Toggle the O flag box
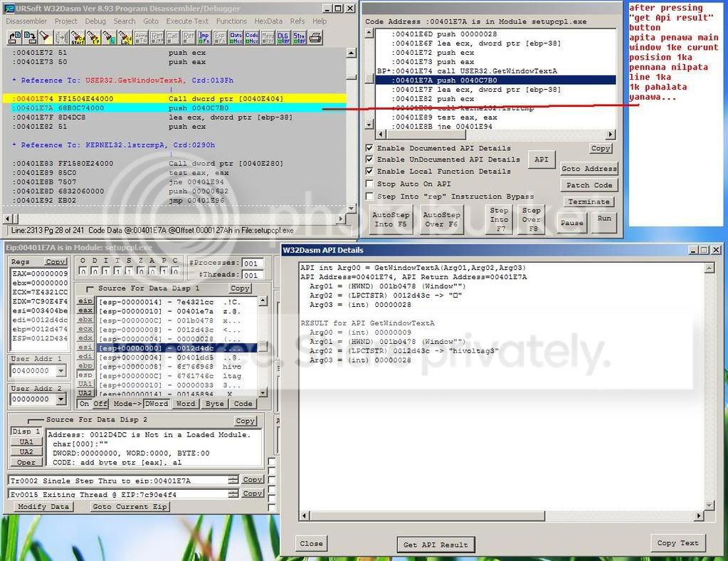This screenshot has height=561, width=728. coord(83,271)
